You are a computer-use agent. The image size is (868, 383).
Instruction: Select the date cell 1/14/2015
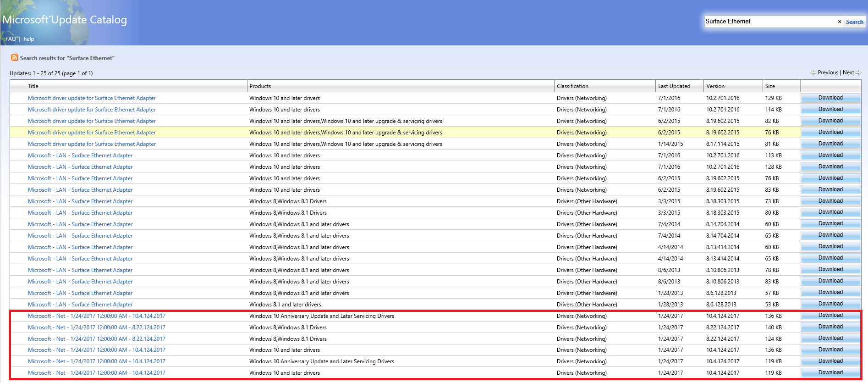pyautogui.click(x=670, y=144)
